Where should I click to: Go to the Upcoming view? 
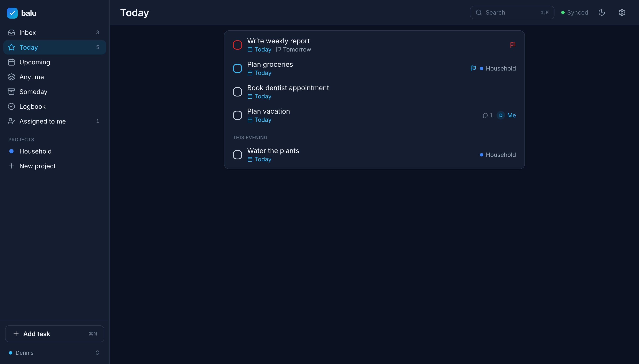[x=55, y=62]
